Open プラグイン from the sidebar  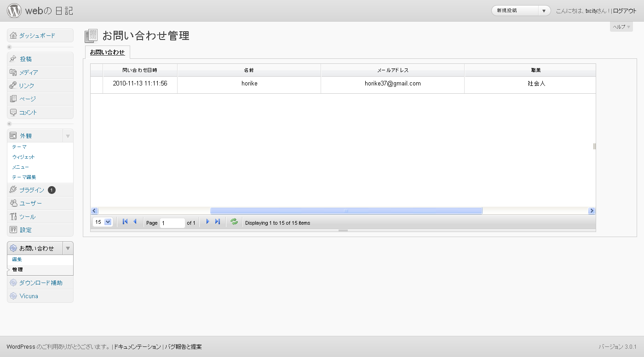click(x=32, y=190)
